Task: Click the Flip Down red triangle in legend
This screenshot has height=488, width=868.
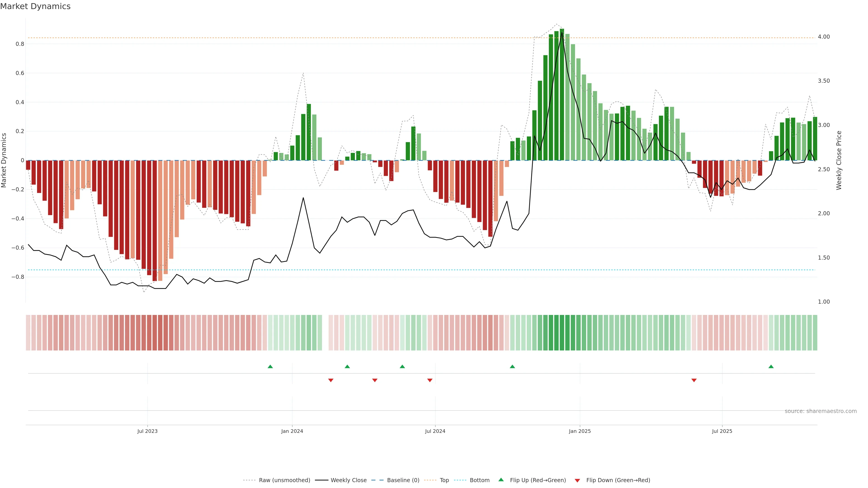Action: pos(578,480)
